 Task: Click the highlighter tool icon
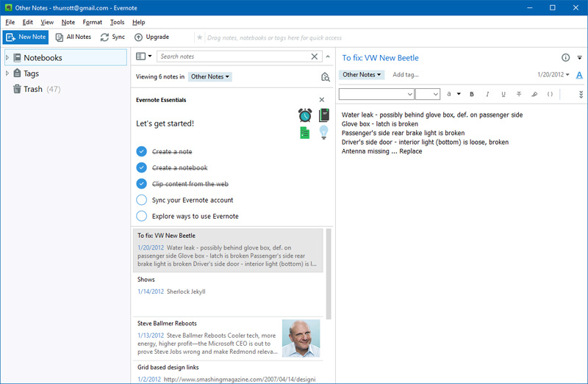click(534, 94)
